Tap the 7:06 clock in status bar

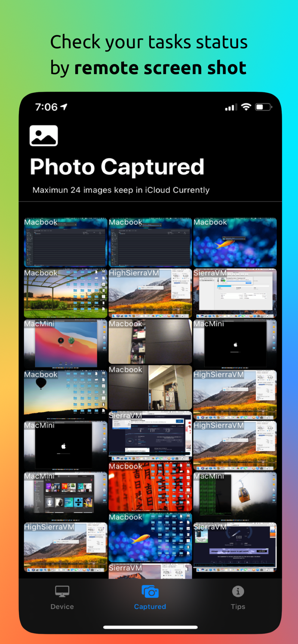point(46,107)
